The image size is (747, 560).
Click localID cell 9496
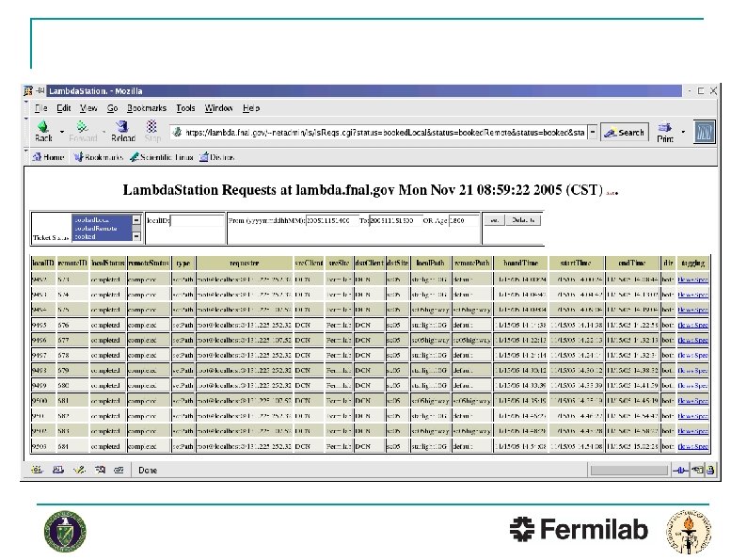[x=43, y=341]
